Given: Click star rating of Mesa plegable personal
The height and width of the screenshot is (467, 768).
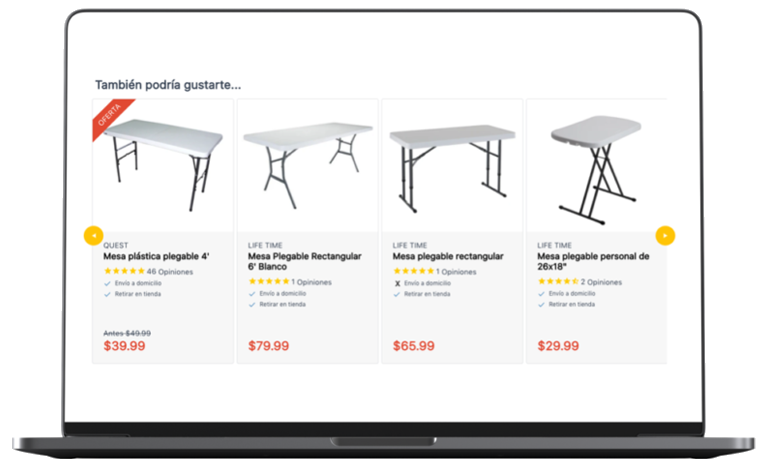Looking at the screenshot, I should [x=558, y=281].
